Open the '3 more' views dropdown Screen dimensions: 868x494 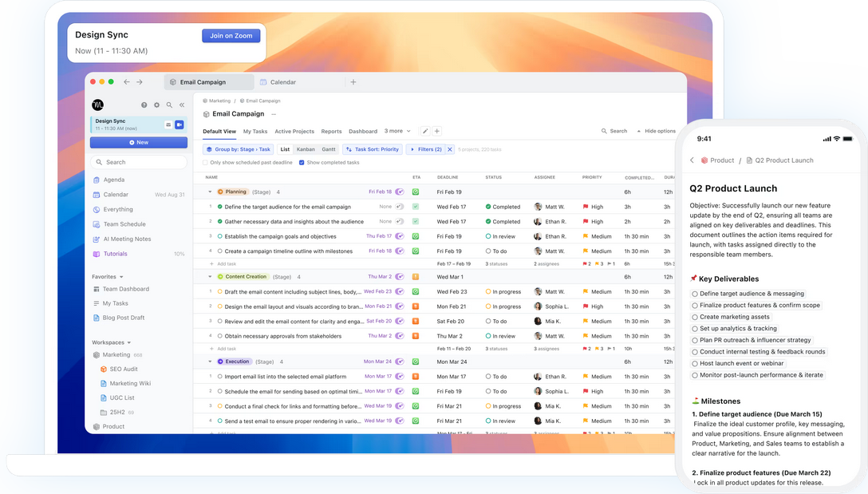tap(397, 131)
